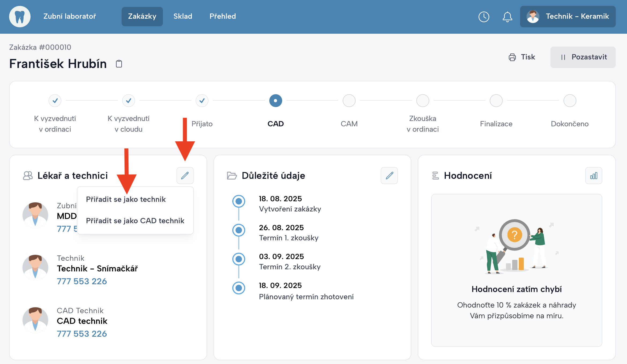Open the clock history icon
Viewport: 627px width, 364px height.
click(x=484, y=17)
